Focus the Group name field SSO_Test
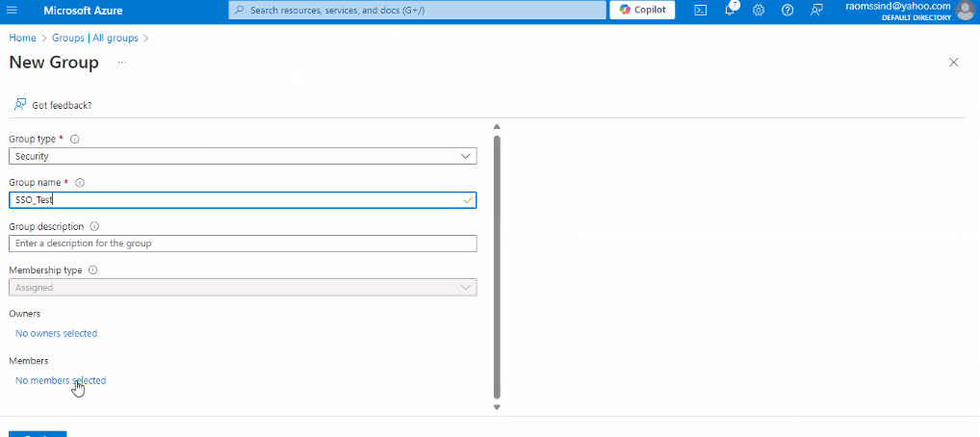This screenshot has height=437, width=980. click(x=243, y=200)
